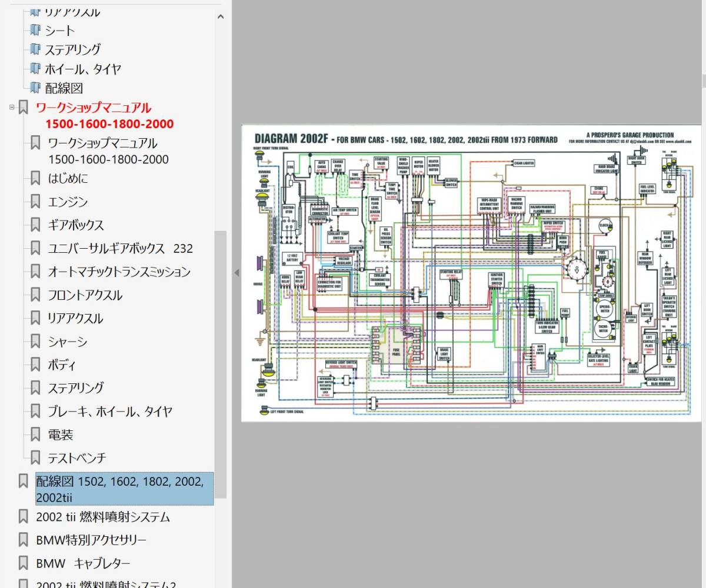The width and height of the screenshot is (706, 588).
Task: Open the lower ステアリング bookmark
Action: [76, 387]
